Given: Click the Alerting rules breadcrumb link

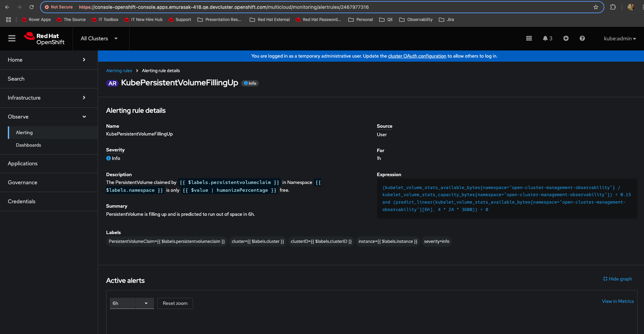Looking at the screenshot, I should click(119, 71).
